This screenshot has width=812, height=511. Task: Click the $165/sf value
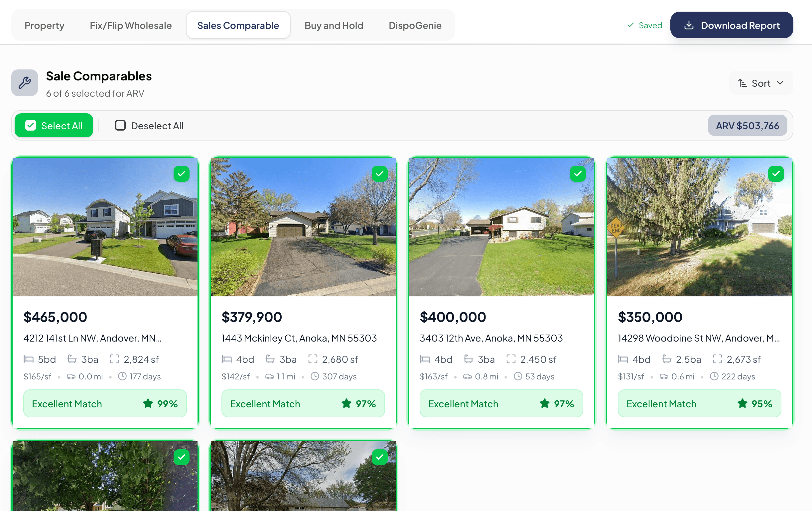[37, 376]
